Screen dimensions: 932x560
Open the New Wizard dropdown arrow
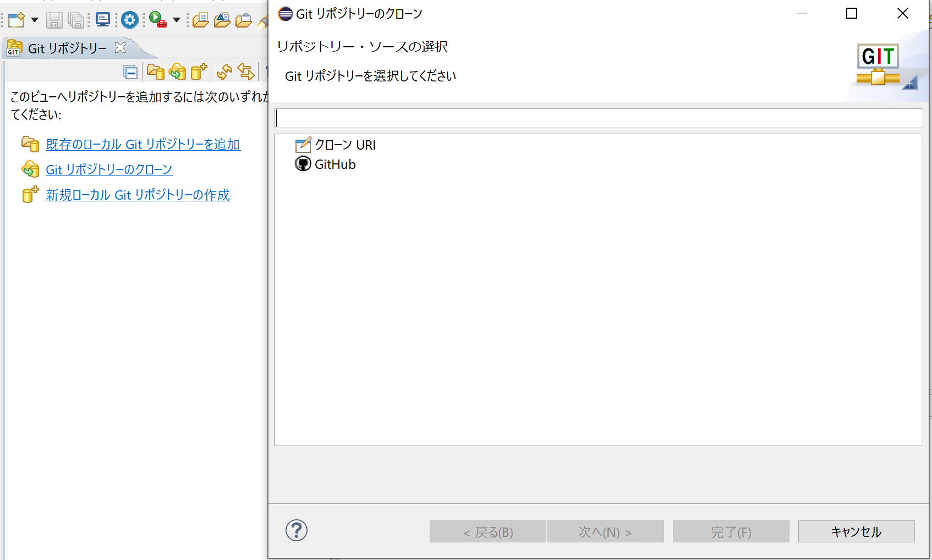coord(35,20)
